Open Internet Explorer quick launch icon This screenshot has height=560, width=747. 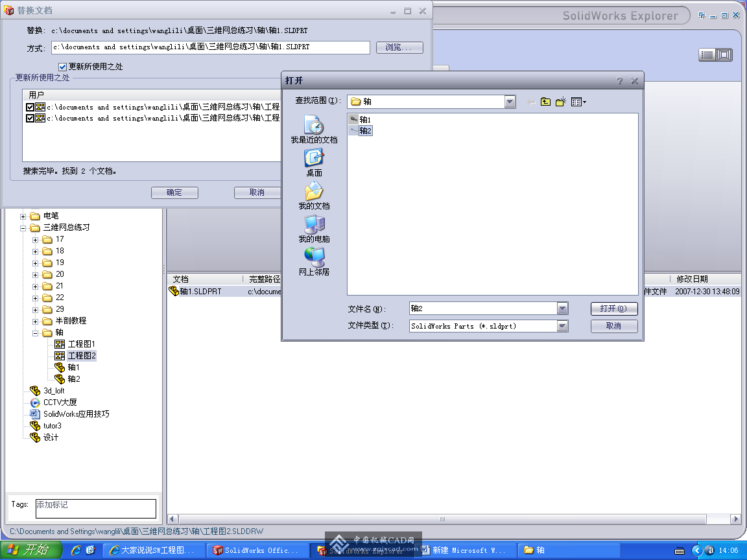(76, 550)
